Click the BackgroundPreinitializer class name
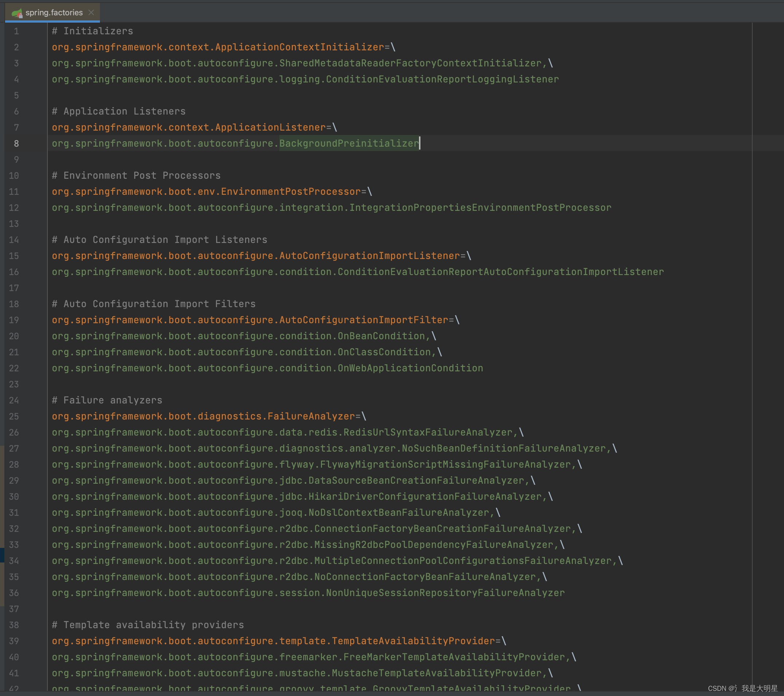Viewport: 784px width, 696px height. [349, 143]
